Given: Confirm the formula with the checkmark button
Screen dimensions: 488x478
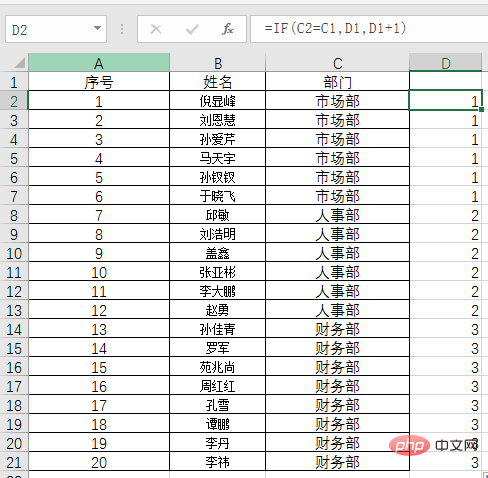Looking at the screenshot, I should [x=192, y=29].
